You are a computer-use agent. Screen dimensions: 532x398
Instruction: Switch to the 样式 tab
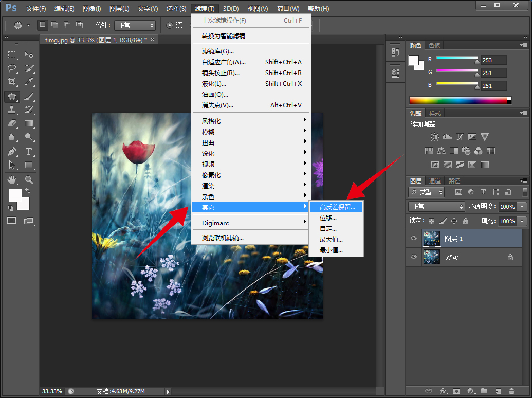click(x=435, y=113)
